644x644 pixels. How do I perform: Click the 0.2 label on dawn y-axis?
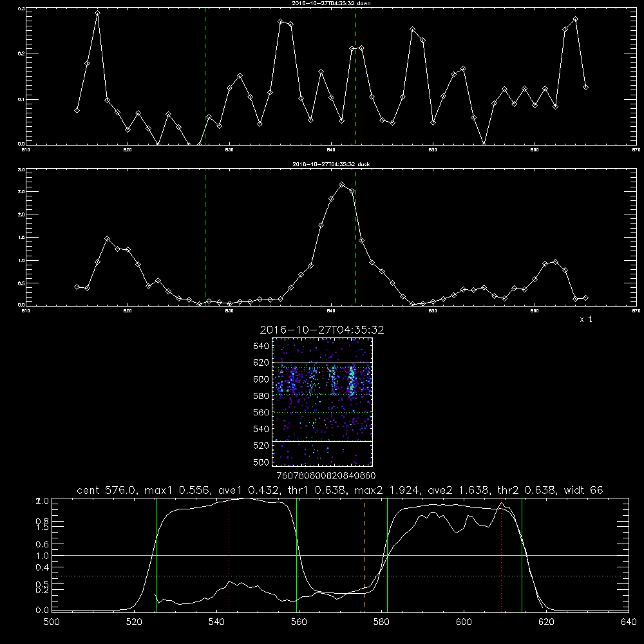(x=21, y=53)
